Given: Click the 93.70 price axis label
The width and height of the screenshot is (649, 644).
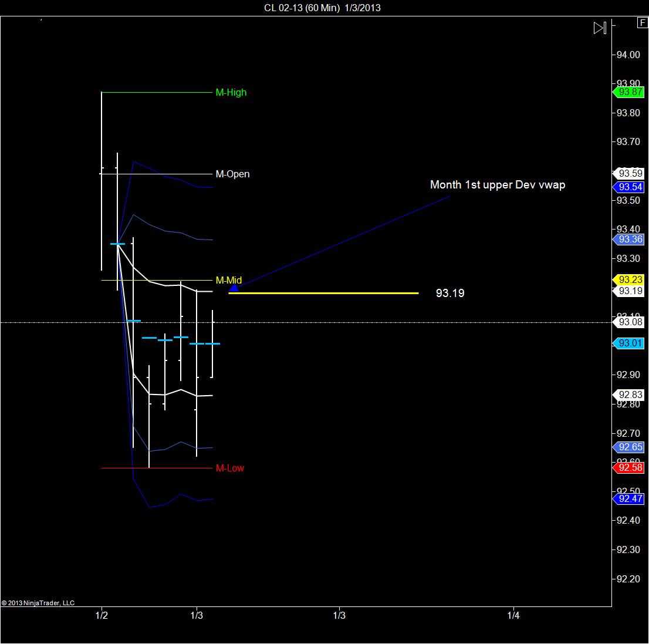Looking at the screenshot, I should [628, 141].
